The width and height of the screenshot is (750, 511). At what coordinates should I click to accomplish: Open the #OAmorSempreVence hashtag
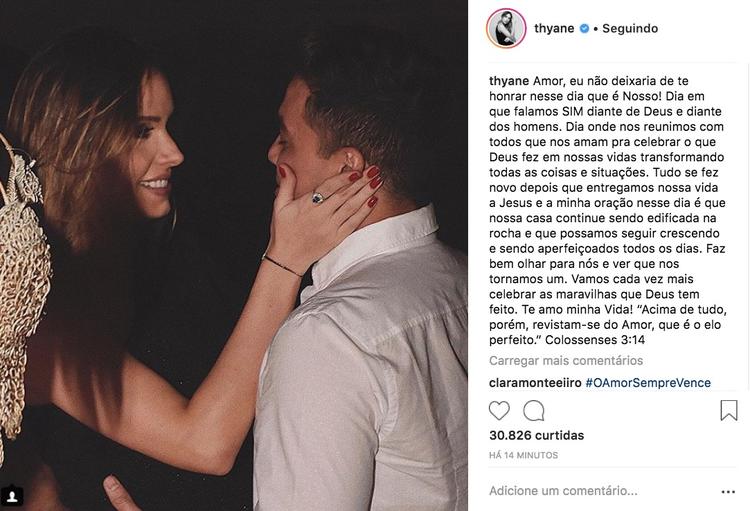(648, 383)
